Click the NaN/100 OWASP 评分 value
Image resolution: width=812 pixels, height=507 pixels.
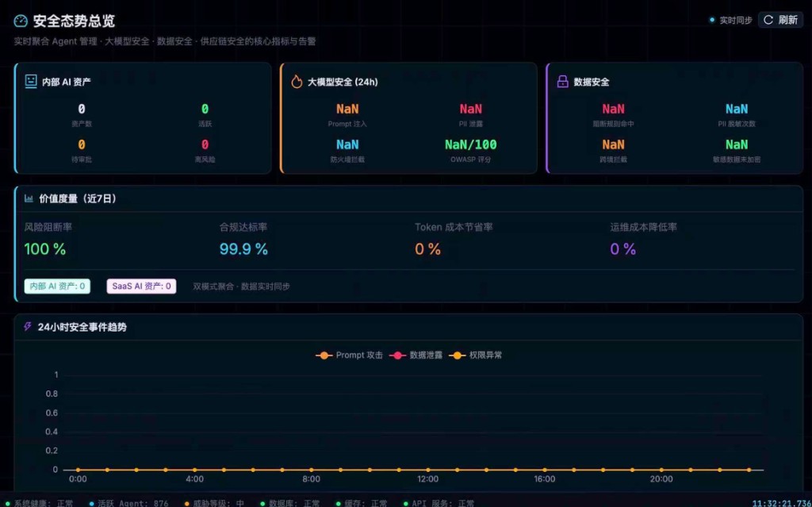click(x=470, y=144)
